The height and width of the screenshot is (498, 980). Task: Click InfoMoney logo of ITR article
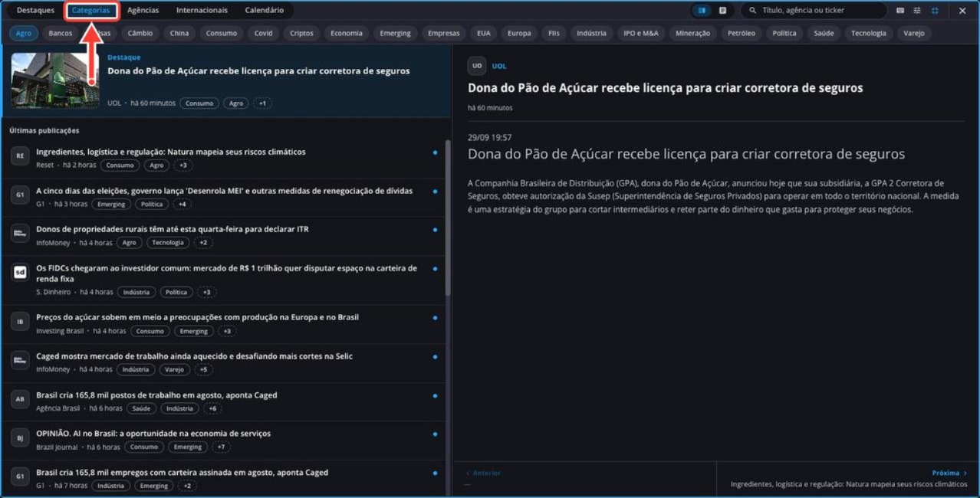[x=20, y=233]
